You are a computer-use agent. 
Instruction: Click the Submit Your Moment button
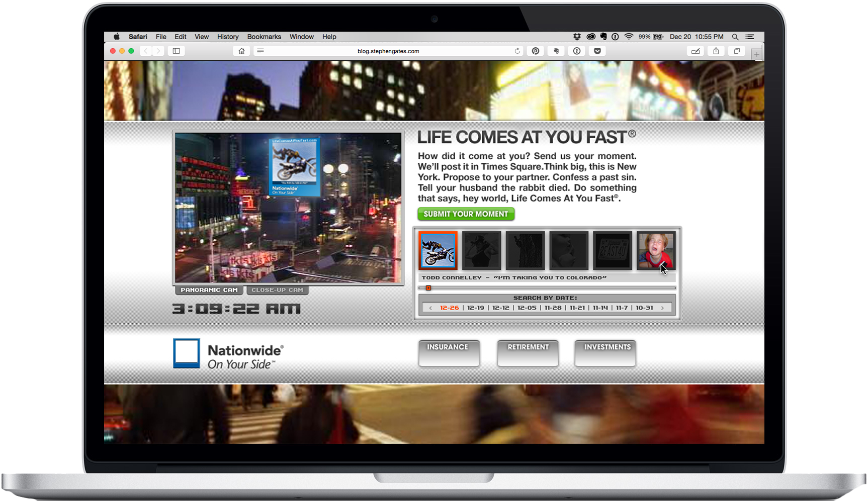tap(466, 214)
